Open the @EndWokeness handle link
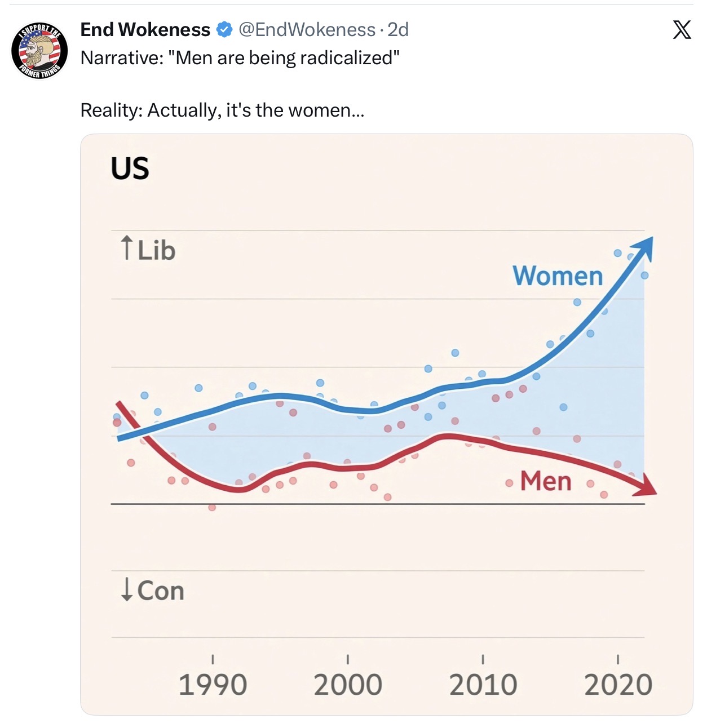707x728 pixels. 307,29
